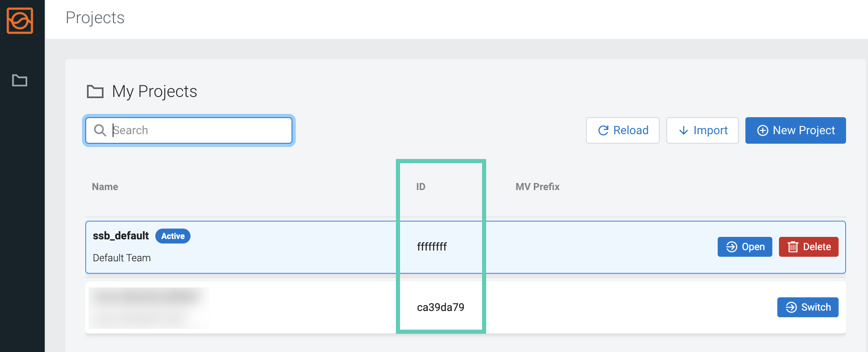
Task: Click the ID column header
Action: click(421, 186)
